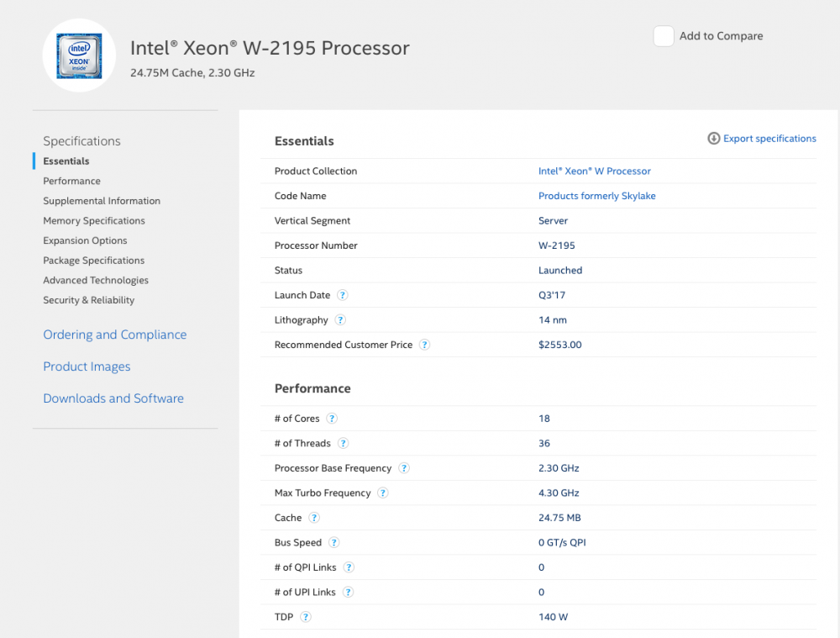The width and height of the screenshot is (840, 638).
Task: Open help icon for Max Turbo Frequency
Action: (382, 493)
